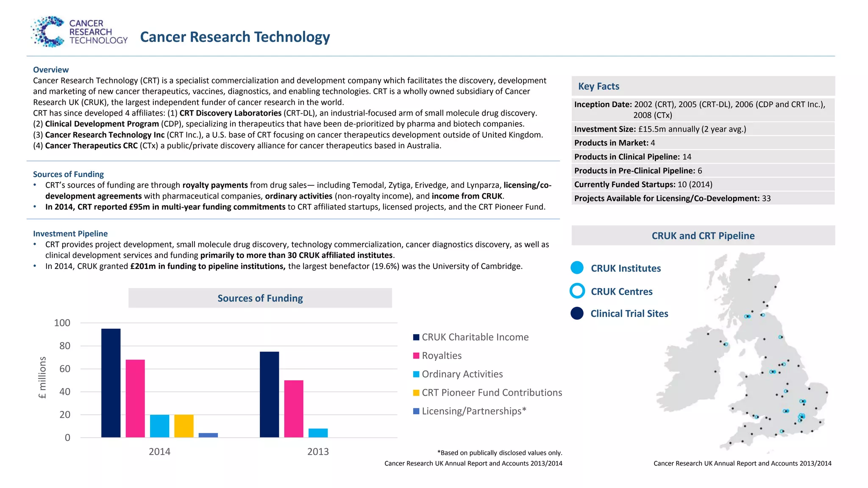
Task: Click the 2013 pink Royalties bar
Action: 294,409
